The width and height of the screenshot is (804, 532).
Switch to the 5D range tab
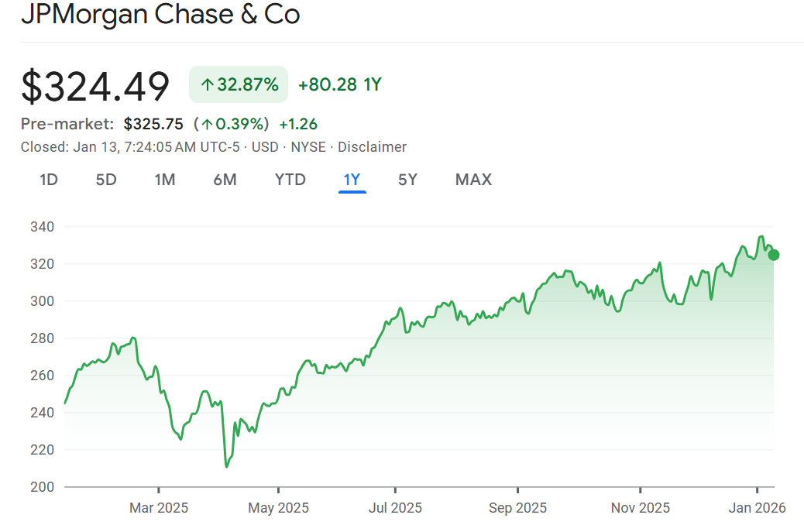tap(106, 180)
